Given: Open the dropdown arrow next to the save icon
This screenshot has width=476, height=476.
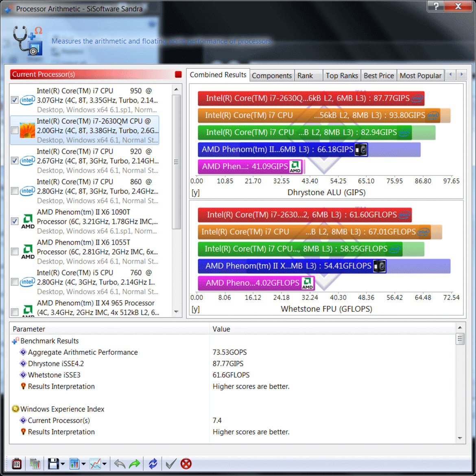Looking at the screenshot, I should pos(63,464).
